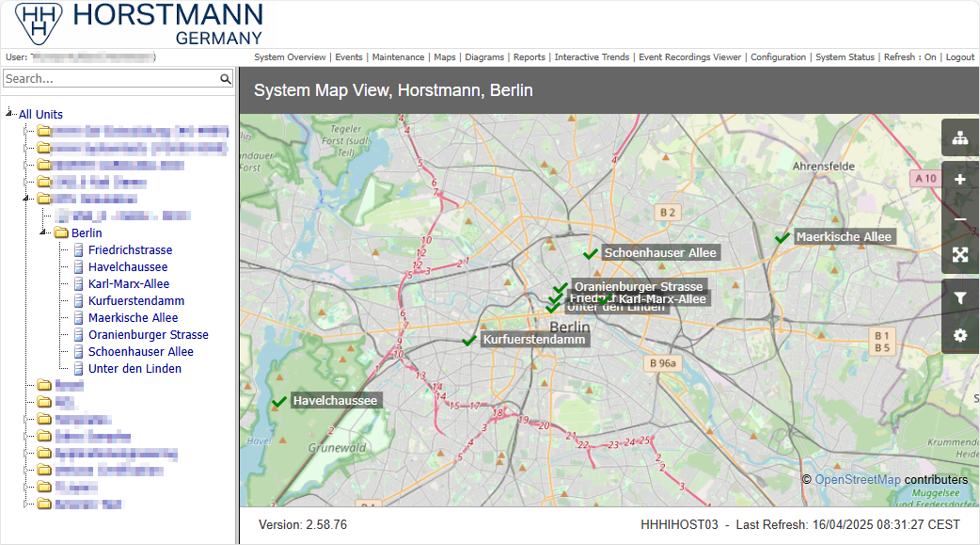Select Unter den Linden in the unit tree
Image resolution: width=980 pixels, height=545 pixels.
(x=135, y=369)
